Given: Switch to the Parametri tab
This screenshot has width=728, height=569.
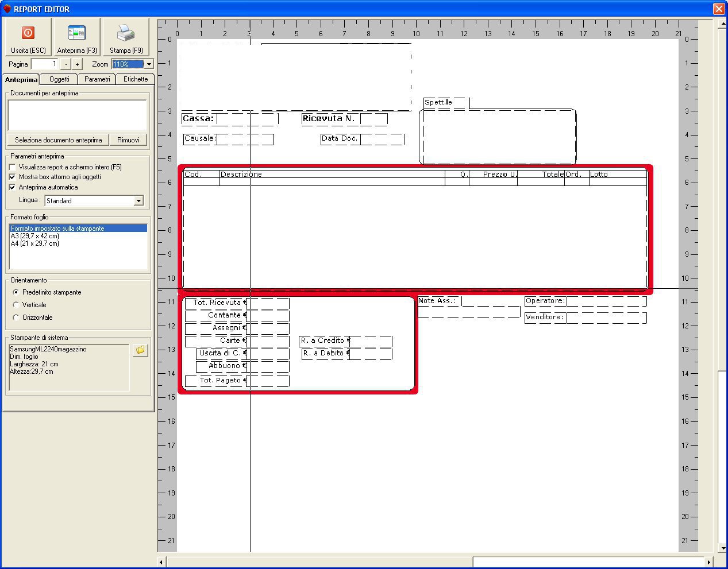Looking at the screenshot, I should click(x=97, y=79).
